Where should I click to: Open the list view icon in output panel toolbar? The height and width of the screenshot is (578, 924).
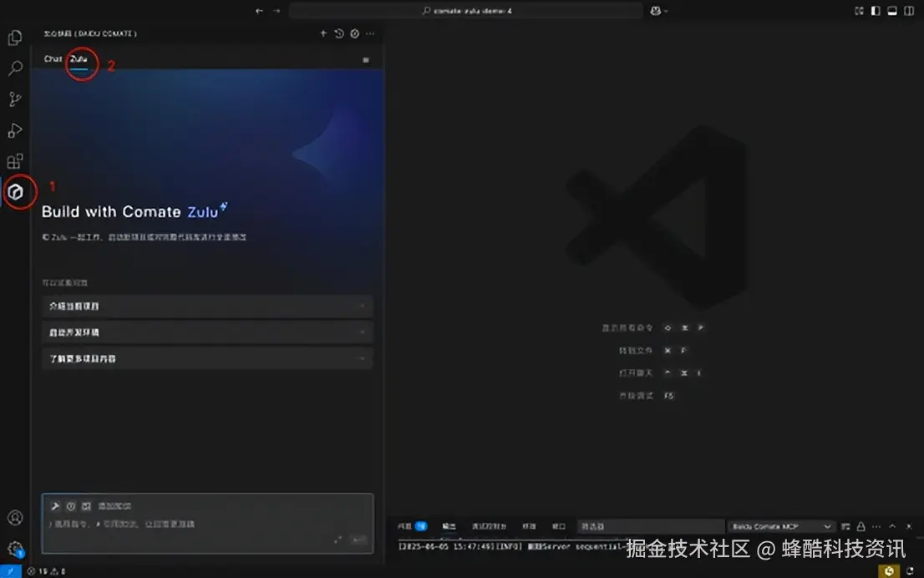tap(845, 526)
